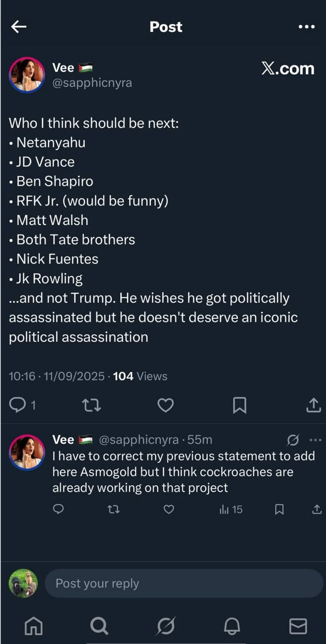The height and width of the screenshot is (644, 326).
Task: Open the Search tab
Action: pos(99,626)
